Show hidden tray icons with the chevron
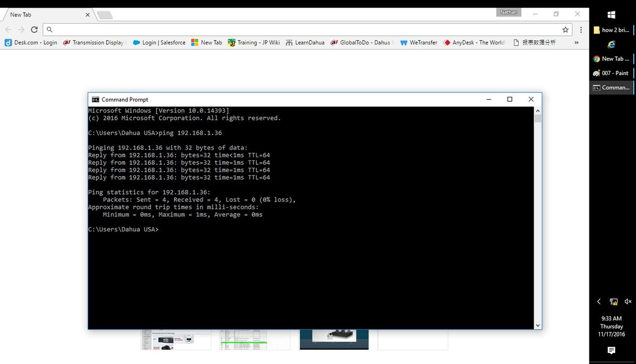This screenshot has width=636, height=364. [599, 301]
